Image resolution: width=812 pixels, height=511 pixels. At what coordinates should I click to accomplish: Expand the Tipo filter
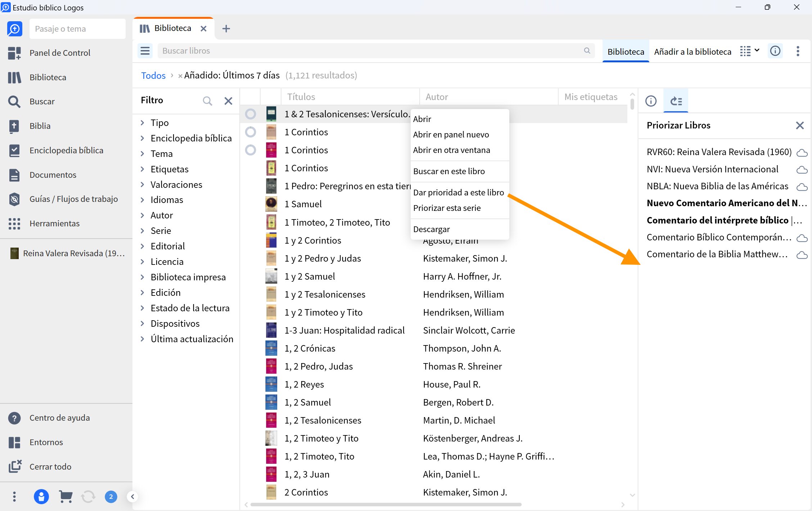143,123
